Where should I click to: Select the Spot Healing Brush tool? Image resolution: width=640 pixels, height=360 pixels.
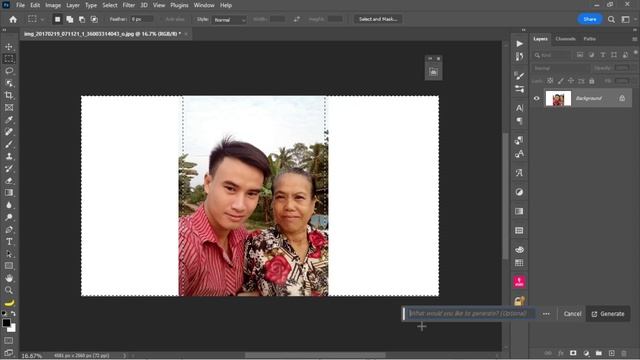coord(9,132)
